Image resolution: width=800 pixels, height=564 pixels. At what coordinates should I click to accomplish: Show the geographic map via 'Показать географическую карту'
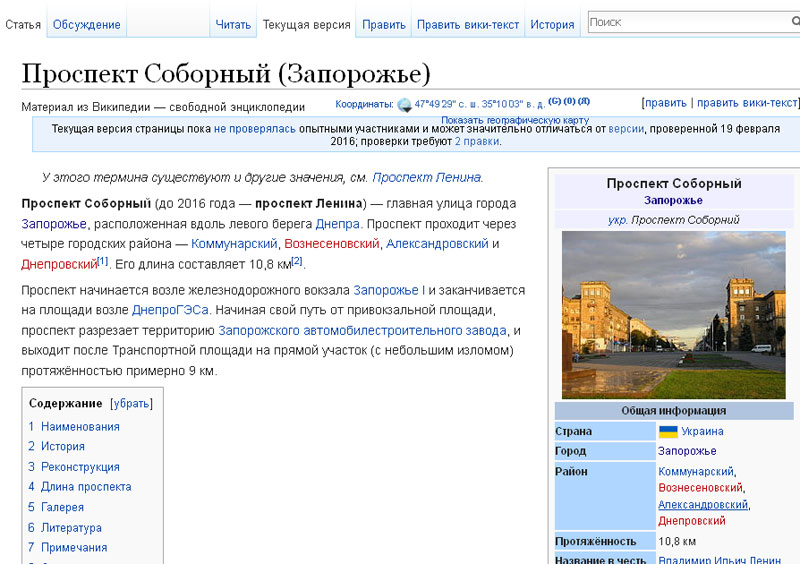coord(515,120)
